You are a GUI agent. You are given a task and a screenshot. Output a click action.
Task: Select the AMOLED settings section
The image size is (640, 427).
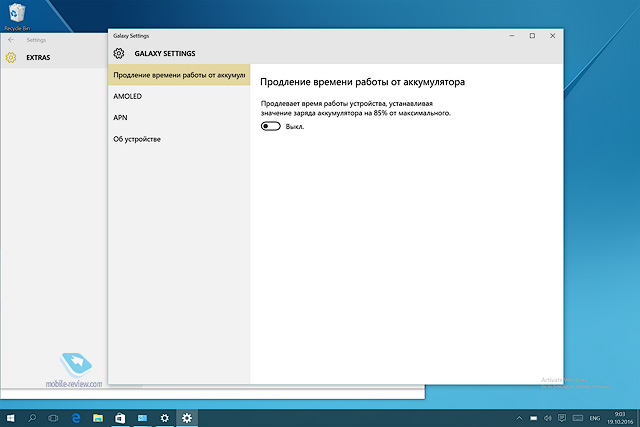[x=179, y=96]
